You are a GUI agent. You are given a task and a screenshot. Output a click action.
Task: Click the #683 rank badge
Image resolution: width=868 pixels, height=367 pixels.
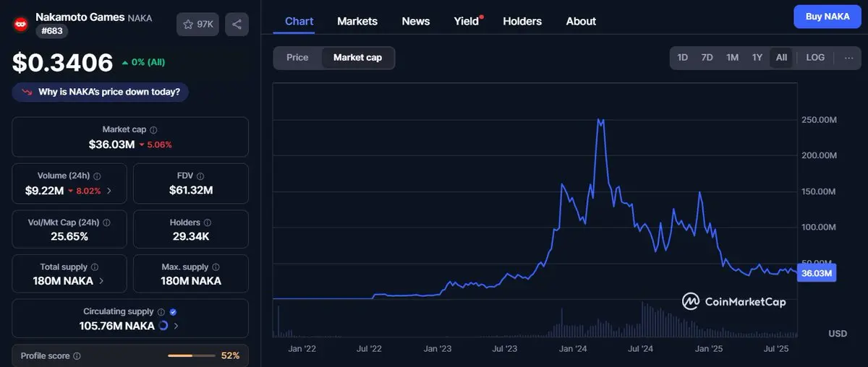click(52, 32)
